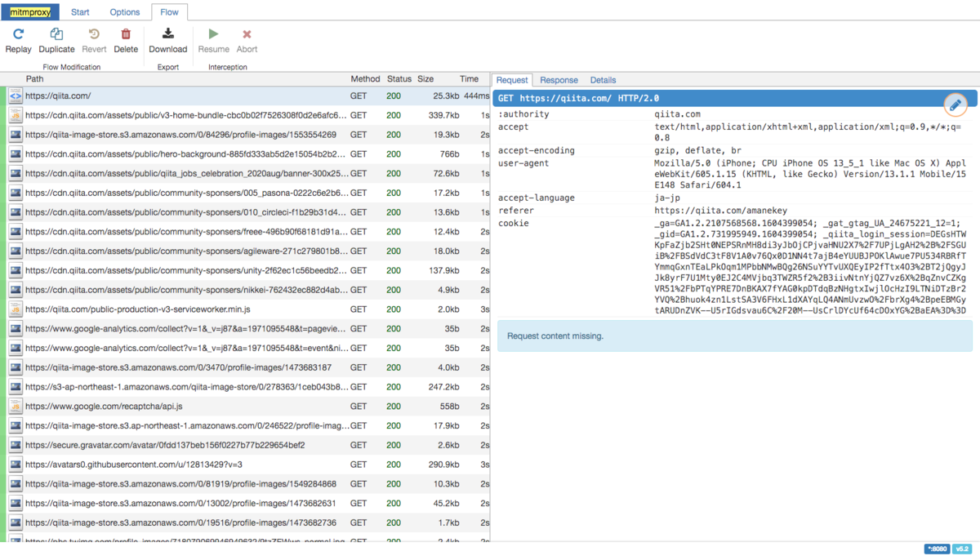Click the image icon of the agileware row

tap(16, 251)
